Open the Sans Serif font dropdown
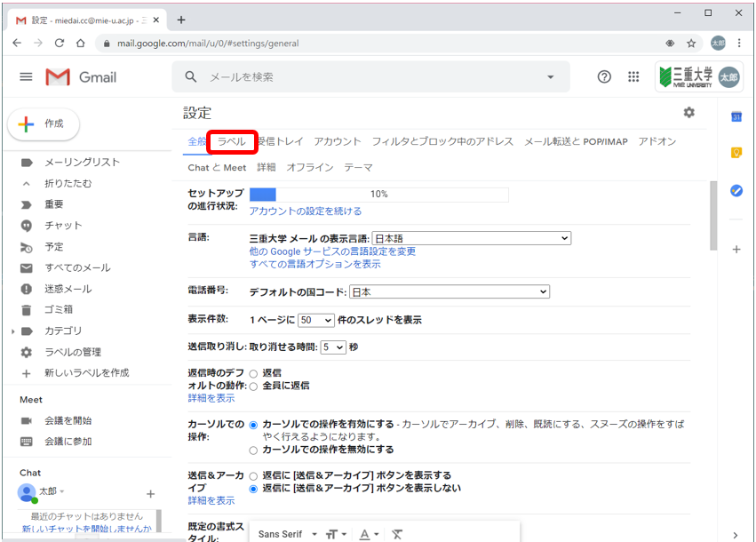 [x=287, y=534]
